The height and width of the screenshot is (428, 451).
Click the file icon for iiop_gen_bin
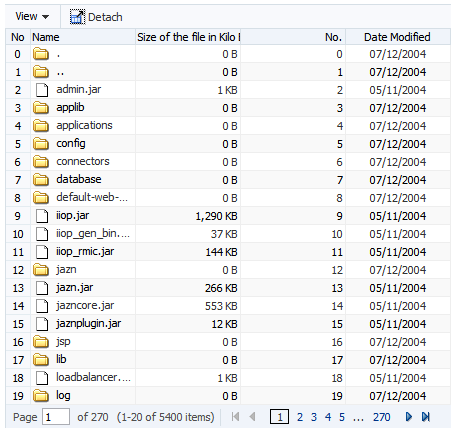[x=42, y=234]
